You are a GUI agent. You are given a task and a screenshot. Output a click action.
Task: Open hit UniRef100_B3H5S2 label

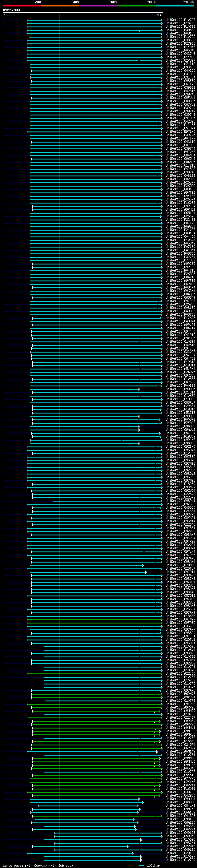(x=180, y=30)
